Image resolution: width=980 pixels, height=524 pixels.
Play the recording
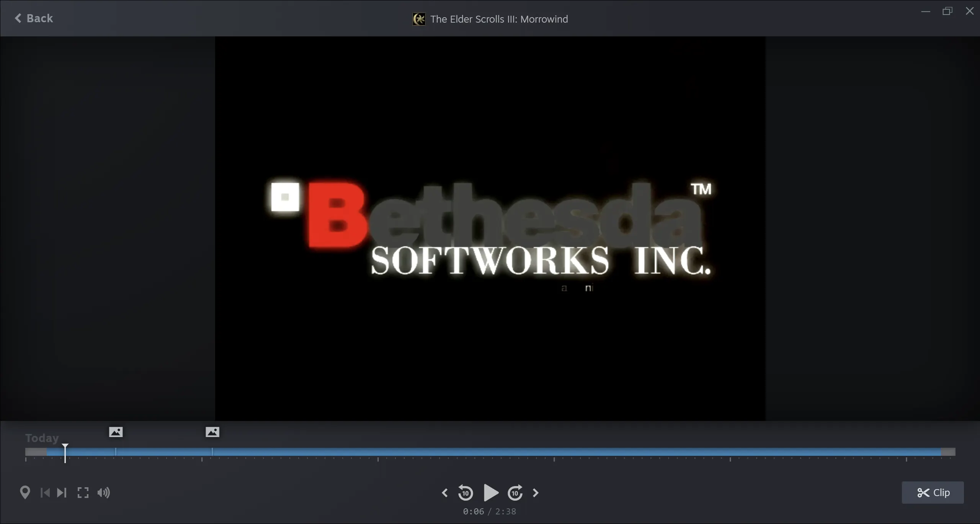pos(491,493)
